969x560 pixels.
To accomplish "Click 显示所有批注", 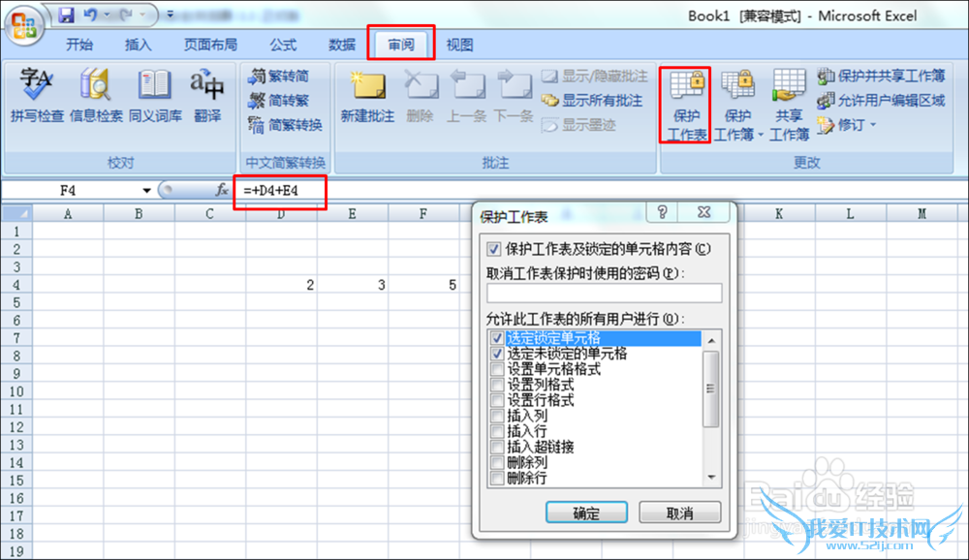I will click(x=591, y=100).
